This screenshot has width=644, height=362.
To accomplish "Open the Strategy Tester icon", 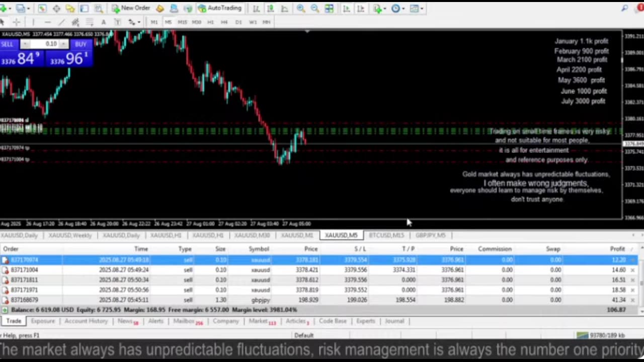I will [99, 9].
